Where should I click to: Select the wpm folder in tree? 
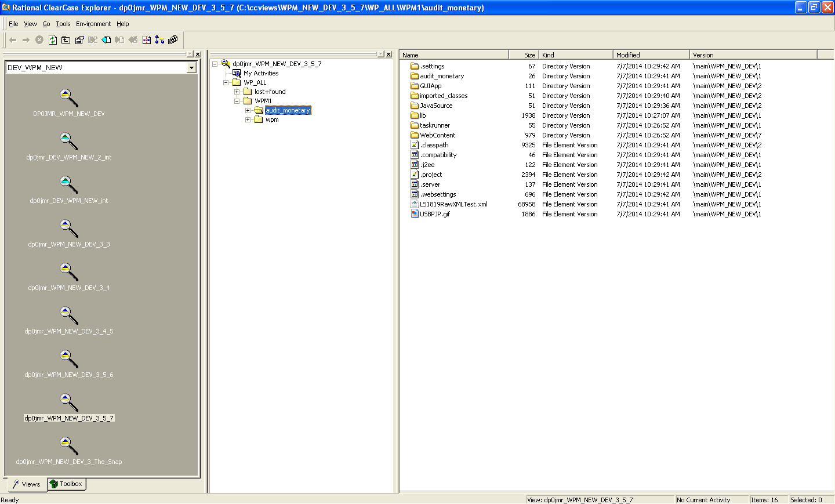pos(272,119)
